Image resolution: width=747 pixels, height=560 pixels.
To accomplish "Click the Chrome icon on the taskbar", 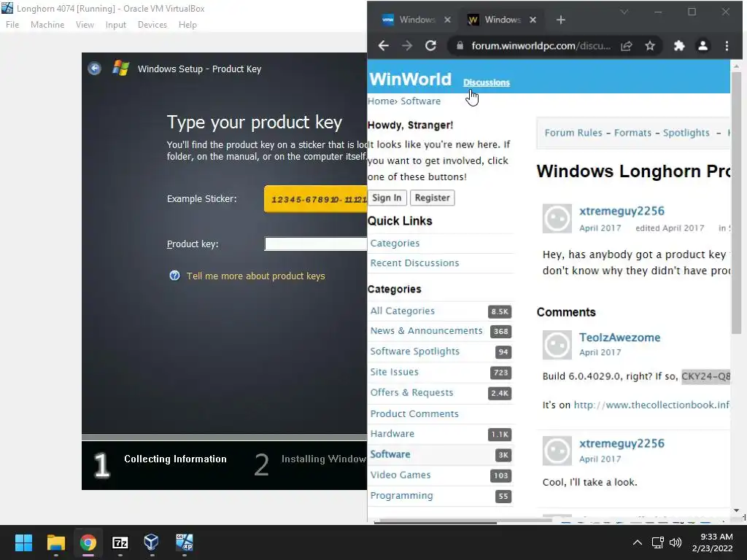I will pyautogui.click(x=88, y=542).
